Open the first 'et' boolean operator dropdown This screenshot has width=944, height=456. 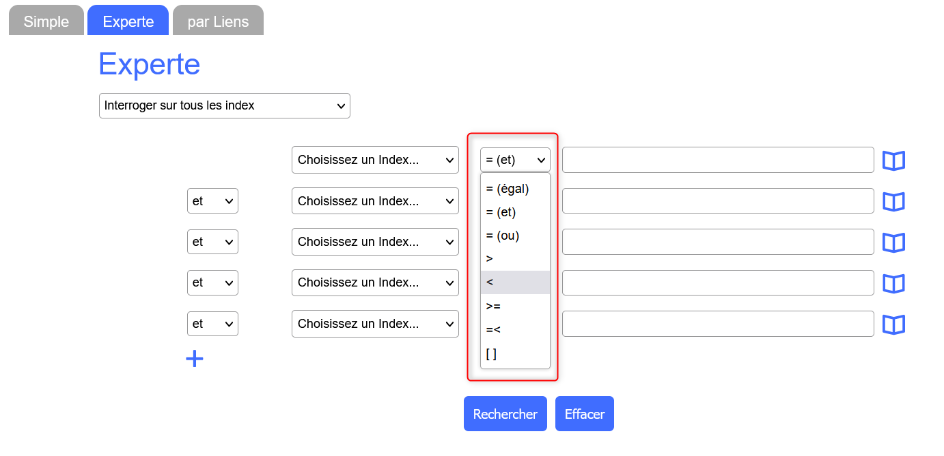(212, 201)
